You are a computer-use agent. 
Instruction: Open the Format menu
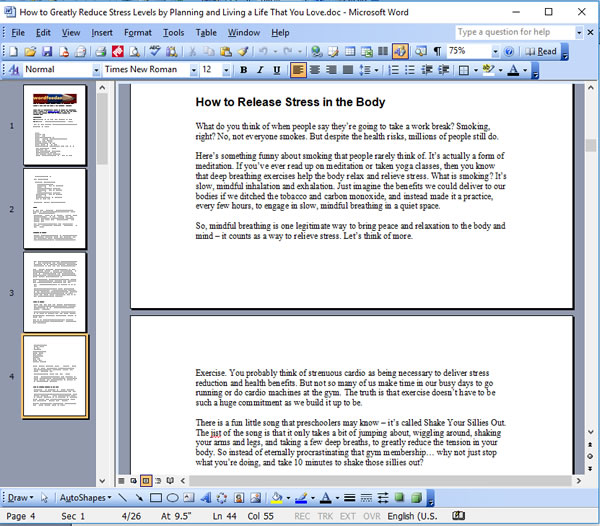click(138, 33)
